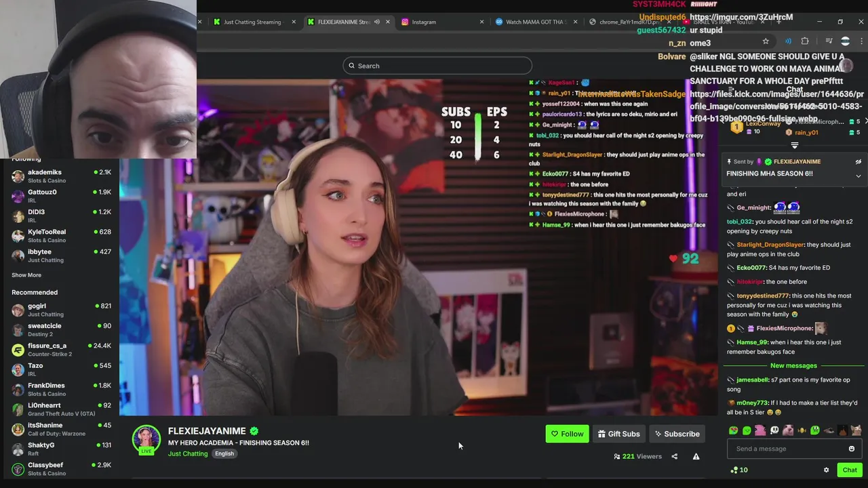
Task: Subscribe to FLEXIEJAYANIME channel
Action: (677, 434)
